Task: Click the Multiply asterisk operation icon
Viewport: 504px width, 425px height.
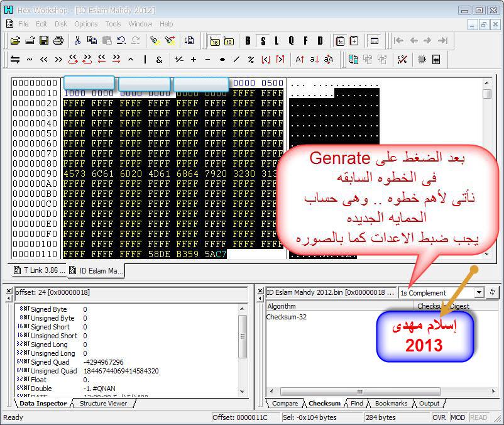Action: pos(222,60)
